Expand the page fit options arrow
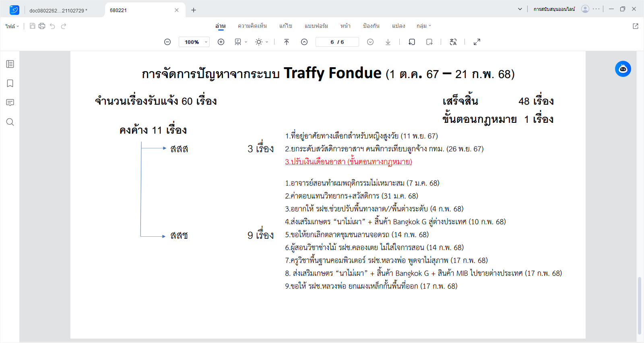Image resolution: width=644 pixels, height=343 pixels. tap(246, 42)
